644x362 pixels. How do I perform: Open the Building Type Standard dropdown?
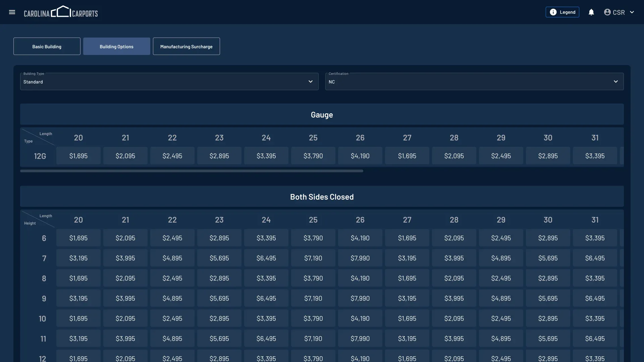[x=169, y=81]
